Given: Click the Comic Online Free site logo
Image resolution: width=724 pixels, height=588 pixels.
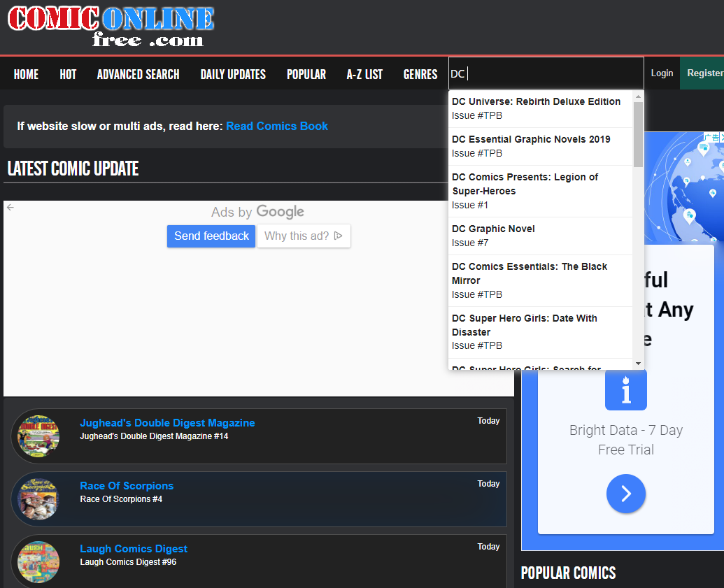Looking at the screenshot, I should click(x=111, y=27).
